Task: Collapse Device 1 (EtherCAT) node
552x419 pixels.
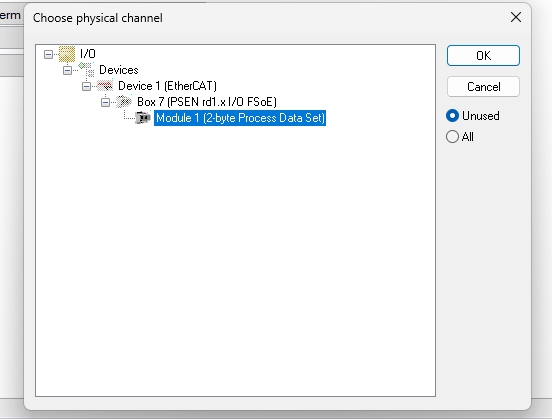Action: [x=86, y=86]
